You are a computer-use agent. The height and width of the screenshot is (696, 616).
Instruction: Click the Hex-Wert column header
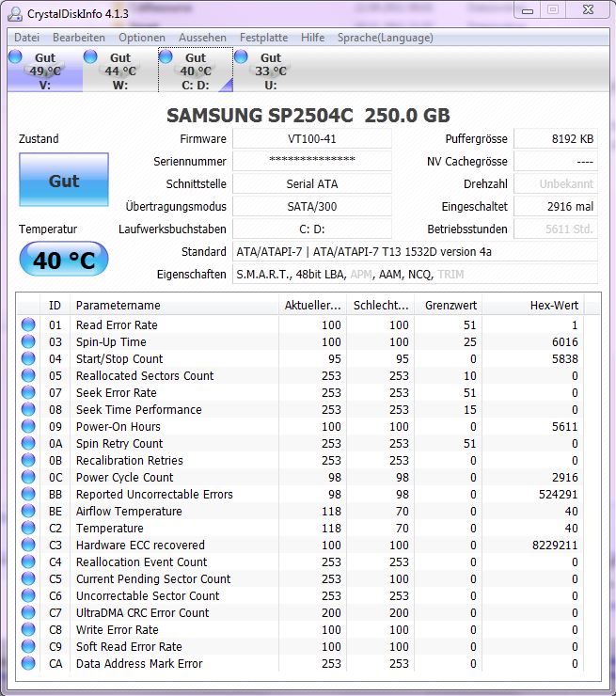533,306
